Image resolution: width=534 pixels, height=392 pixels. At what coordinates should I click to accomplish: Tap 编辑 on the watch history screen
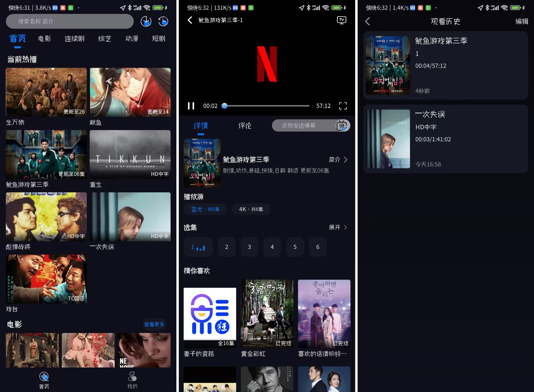[x=521, y=21]
